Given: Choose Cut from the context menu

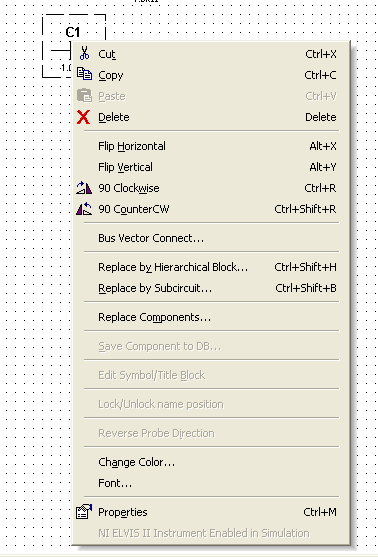Looking at the screenshot, I should (211, 54).
